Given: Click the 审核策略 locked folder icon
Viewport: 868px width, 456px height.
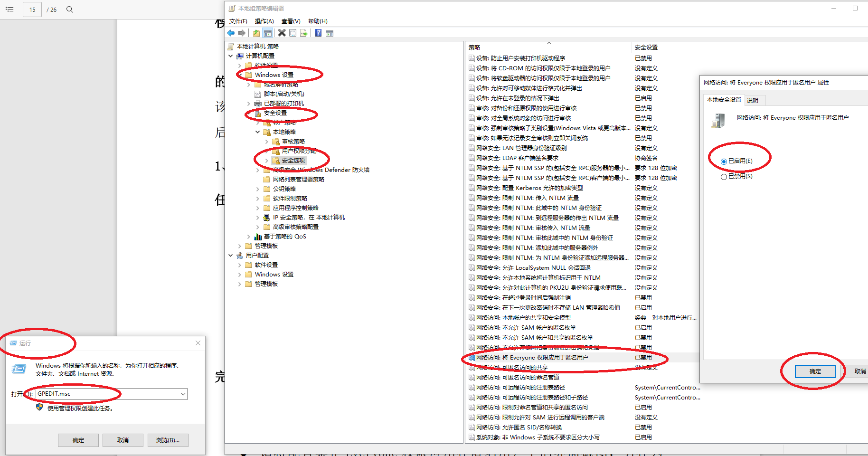Looking at the screenshot, I should point(276,142).
